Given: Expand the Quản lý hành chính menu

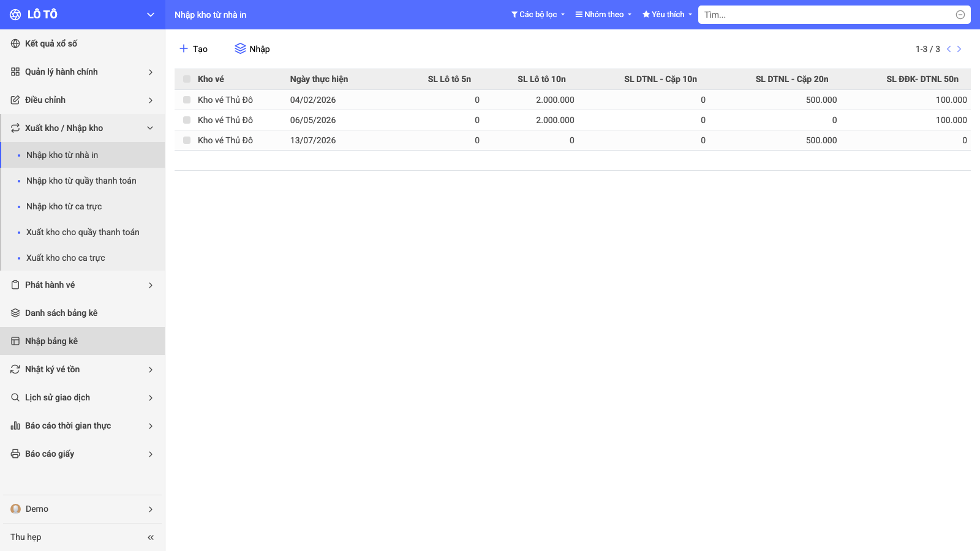Looking at the screenshot, I should coord(83,72).
